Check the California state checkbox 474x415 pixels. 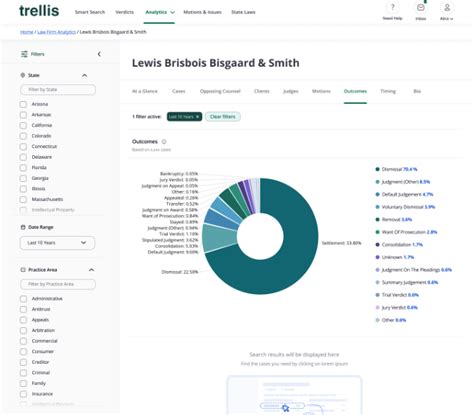[23, 125]
